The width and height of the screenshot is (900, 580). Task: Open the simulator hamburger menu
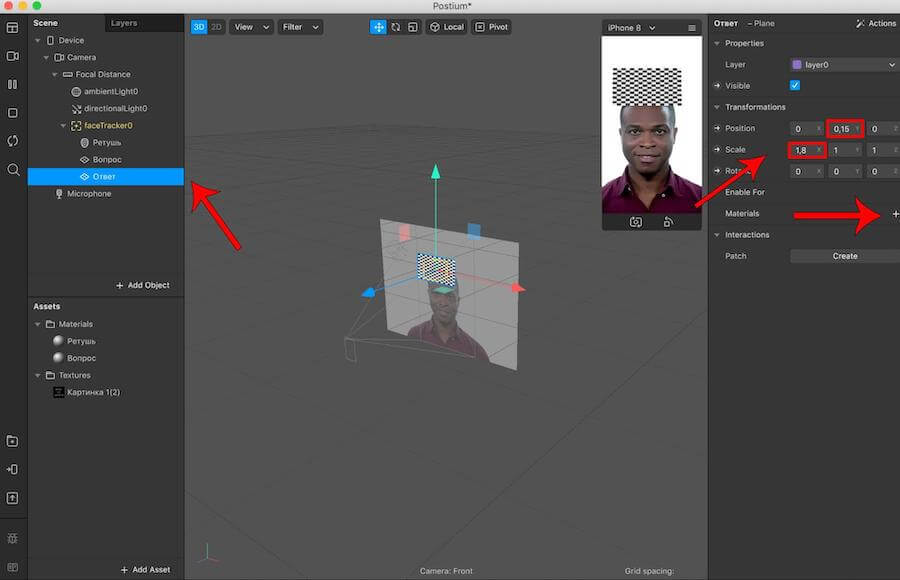pyautogui.click(x=691, y=28)
